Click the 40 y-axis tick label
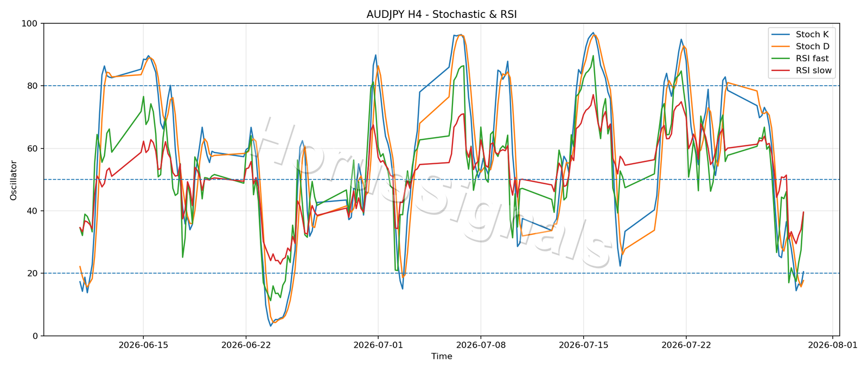 pyautogui.click(x=33, y=211)
